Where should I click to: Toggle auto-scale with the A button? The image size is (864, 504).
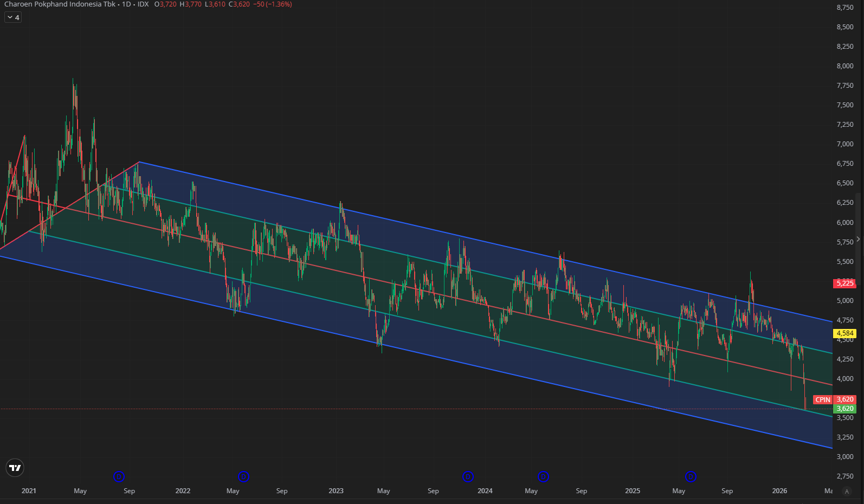(x=847, y=492)
